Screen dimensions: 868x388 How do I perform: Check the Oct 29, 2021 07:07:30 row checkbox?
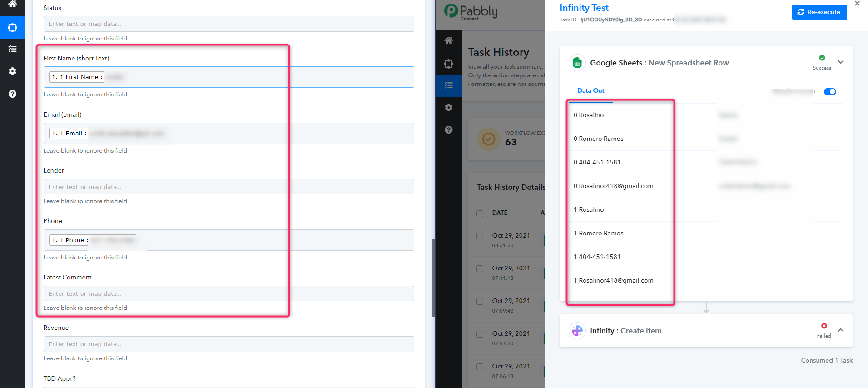click(x=480, y=334)
